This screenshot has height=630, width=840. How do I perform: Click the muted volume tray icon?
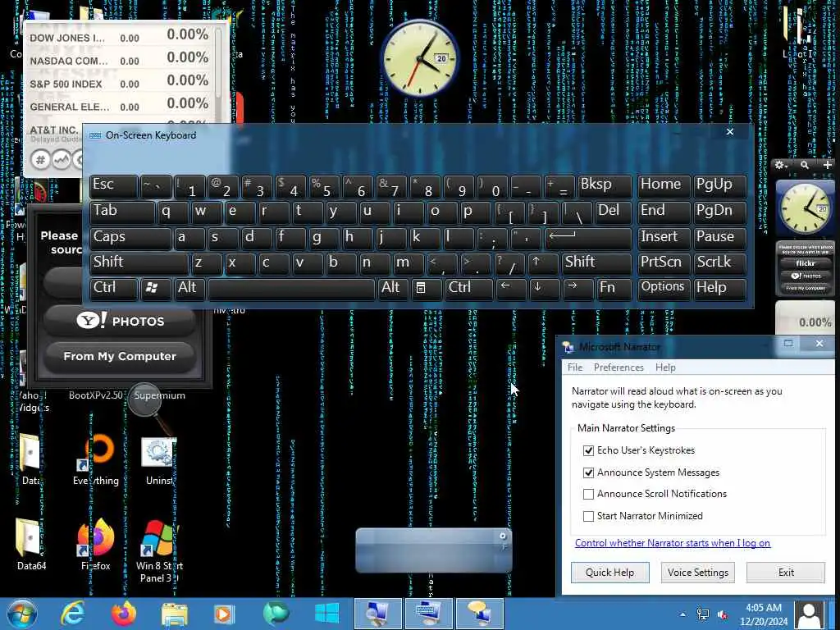click(723, 614)
